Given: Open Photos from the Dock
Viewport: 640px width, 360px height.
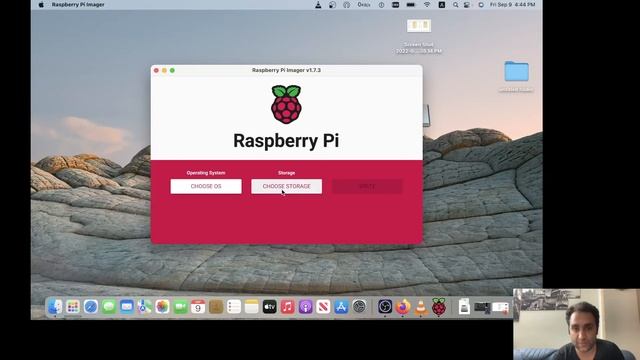Looking at the screenshot, I should point(162,307).
